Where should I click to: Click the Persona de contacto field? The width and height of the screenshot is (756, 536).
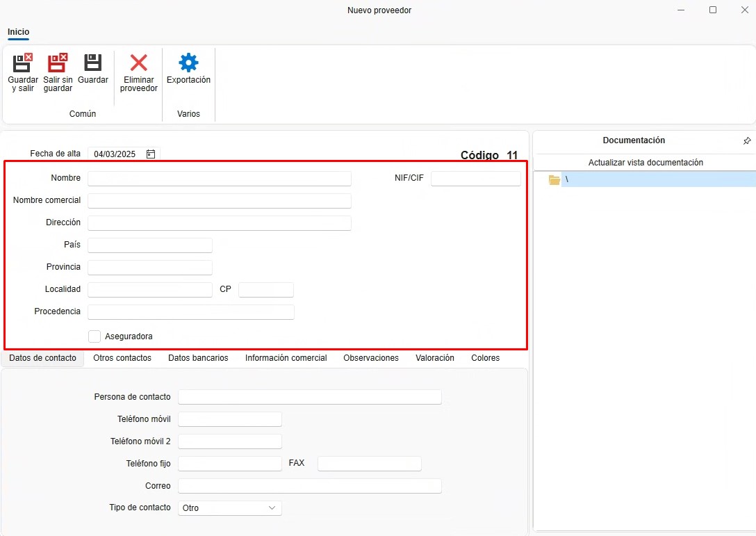coord(310,397)
